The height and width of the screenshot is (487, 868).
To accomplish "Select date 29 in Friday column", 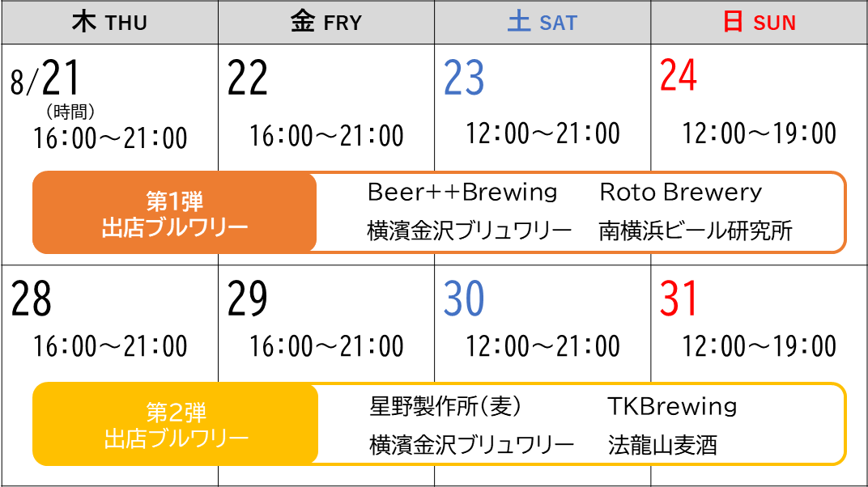I will coord(247,299).
